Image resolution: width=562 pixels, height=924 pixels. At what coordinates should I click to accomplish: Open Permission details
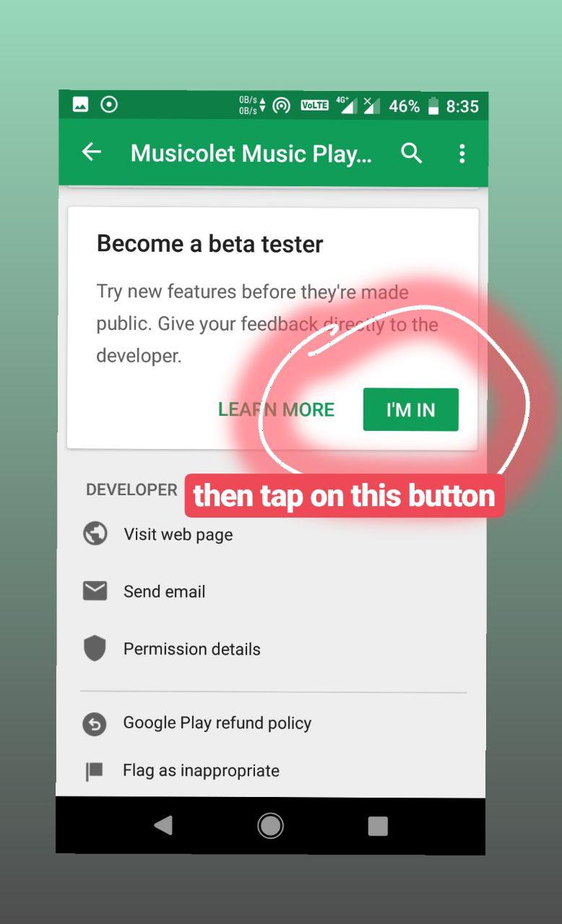(192, 649)
